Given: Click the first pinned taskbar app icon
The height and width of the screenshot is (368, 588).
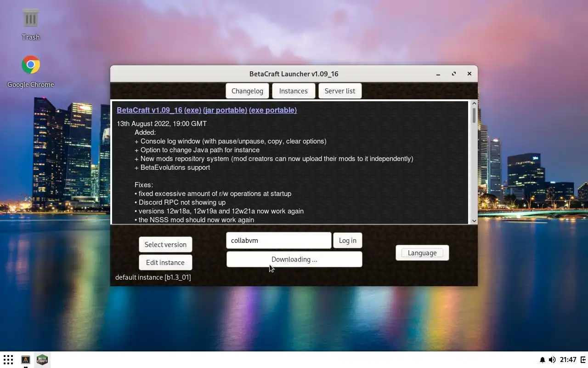Looking at the screenshot, I should (26, 360).
